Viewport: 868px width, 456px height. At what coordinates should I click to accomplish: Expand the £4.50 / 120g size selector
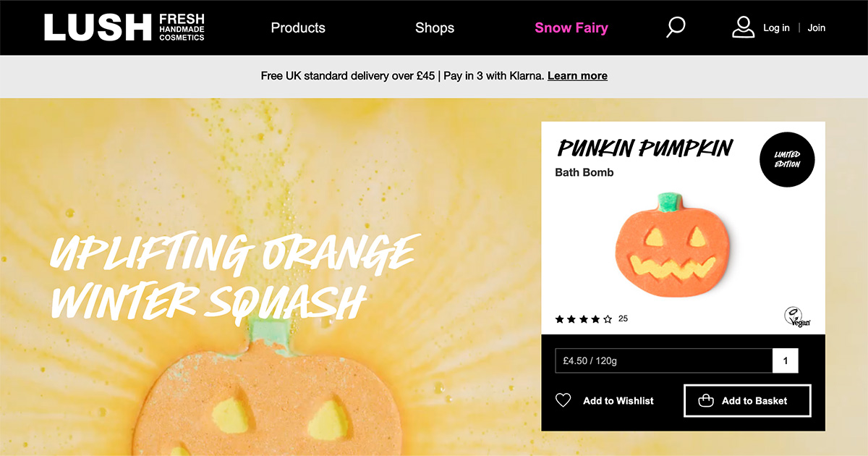[x=664, y=361]
